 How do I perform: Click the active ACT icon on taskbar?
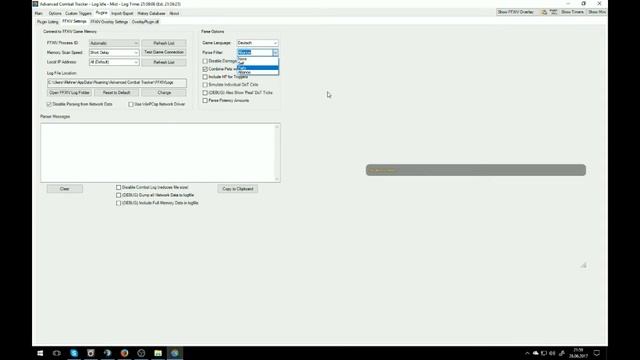point(175,353)
